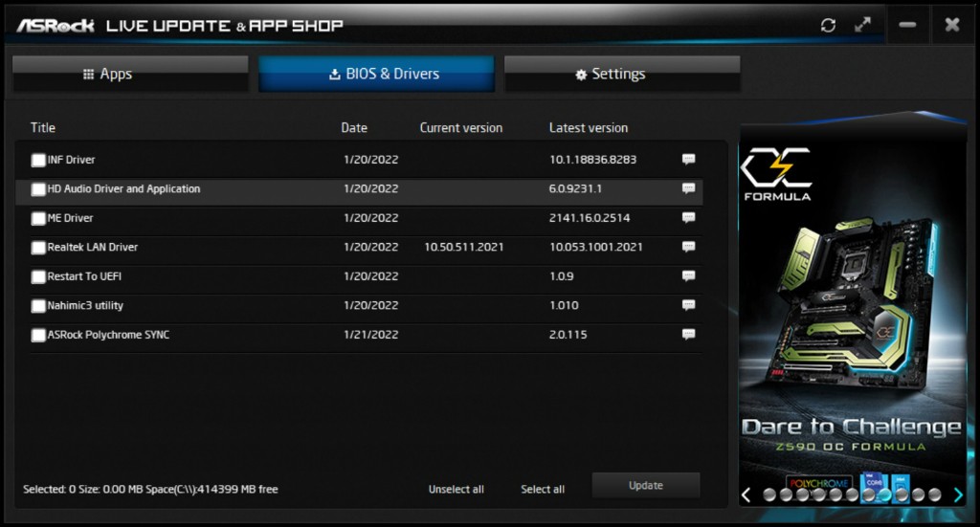980x527 pixels.
Task: Click the Nahimic3 version 1.0.10
Action: tap(564, 305)
